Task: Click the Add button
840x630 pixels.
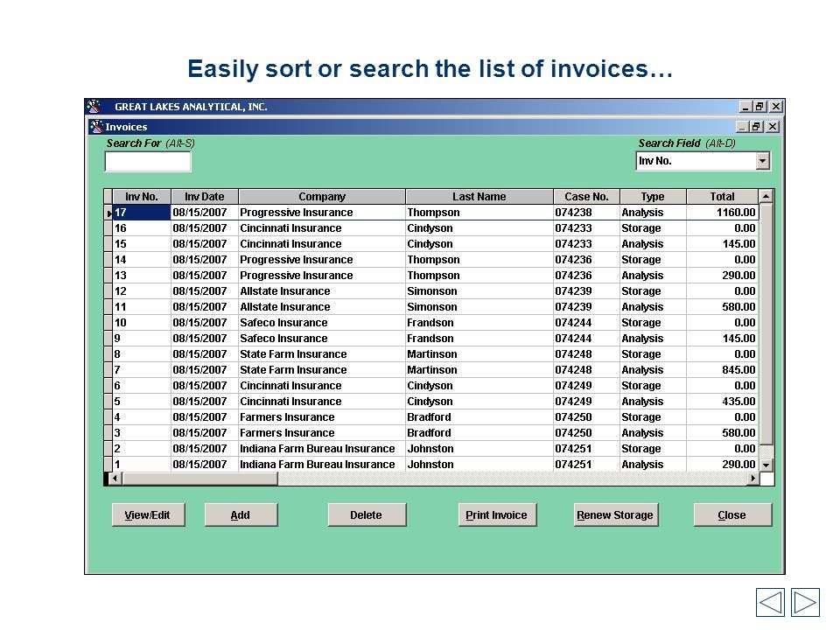Action: pos(241,514)
